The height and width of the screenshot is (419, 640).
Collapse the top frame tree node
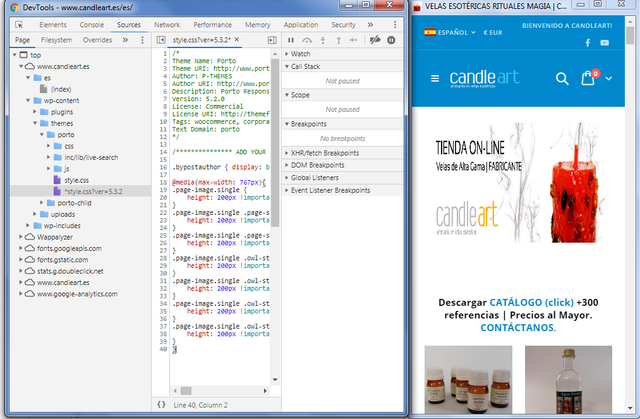click(x=14, y=55)
